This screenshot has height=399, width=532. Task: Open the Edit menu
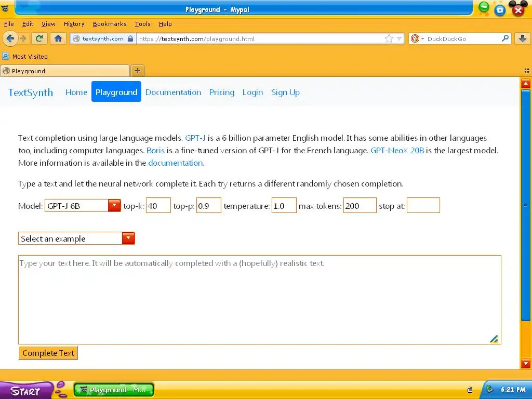coord(28,24)
